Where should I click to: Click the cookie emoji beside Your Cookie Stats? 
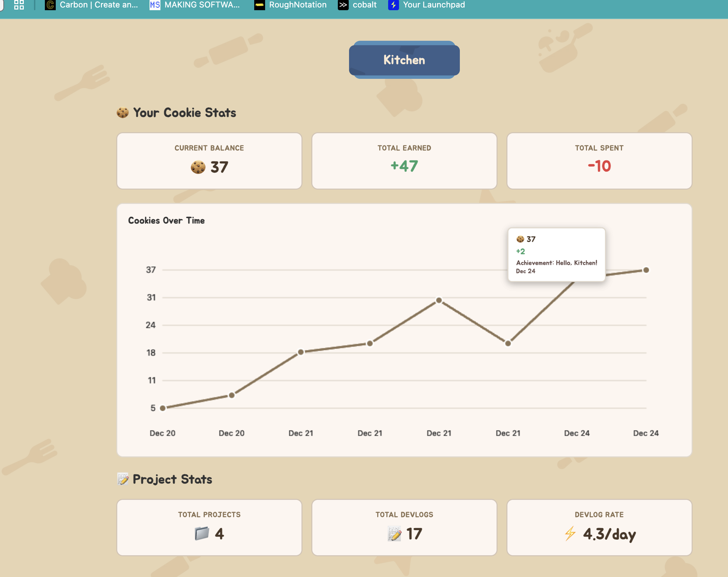click(x=123, y=112)
